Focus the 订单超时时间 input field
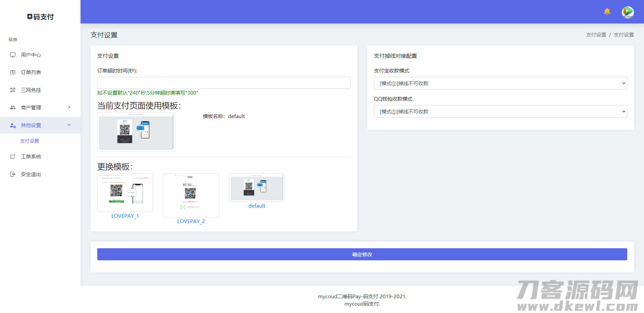Viewport: 644px width, 313px height. (x=224, y=83)
